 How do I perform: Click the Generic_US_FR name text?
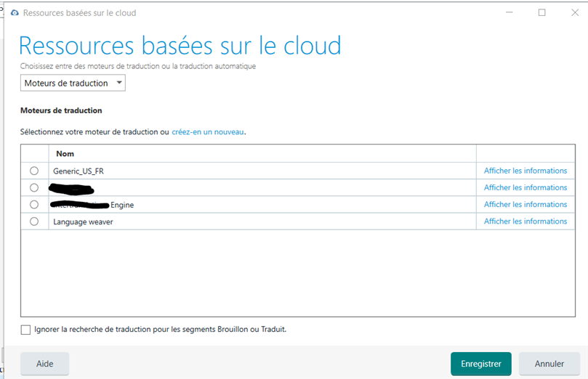[78, 171]
